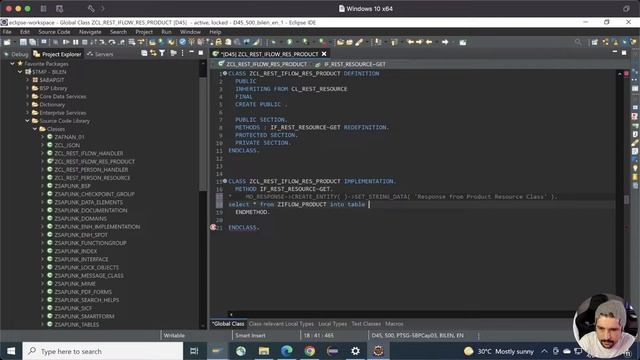Switch to the Servers view tab
640x360 pixels.
[100, 54]
